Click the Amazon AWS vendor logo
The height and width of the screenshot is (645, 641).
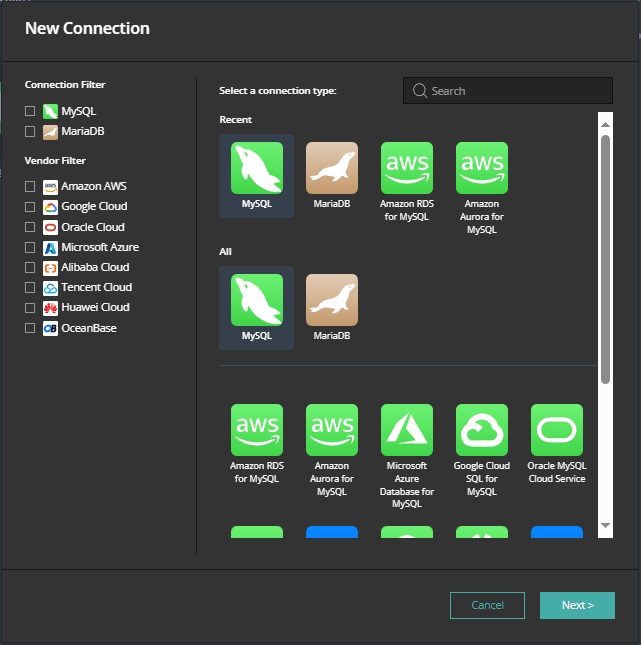50,187
